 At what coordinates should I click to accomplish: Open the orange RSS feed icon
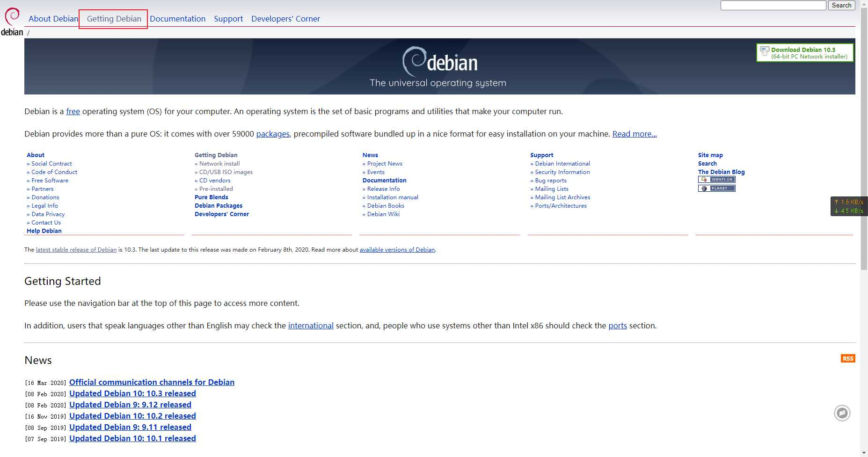pos(848,359)
